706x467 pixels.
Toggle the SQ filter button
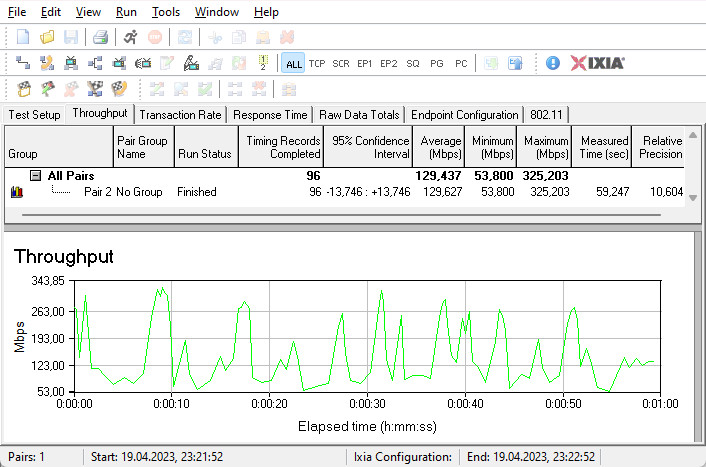click(413, 63)
